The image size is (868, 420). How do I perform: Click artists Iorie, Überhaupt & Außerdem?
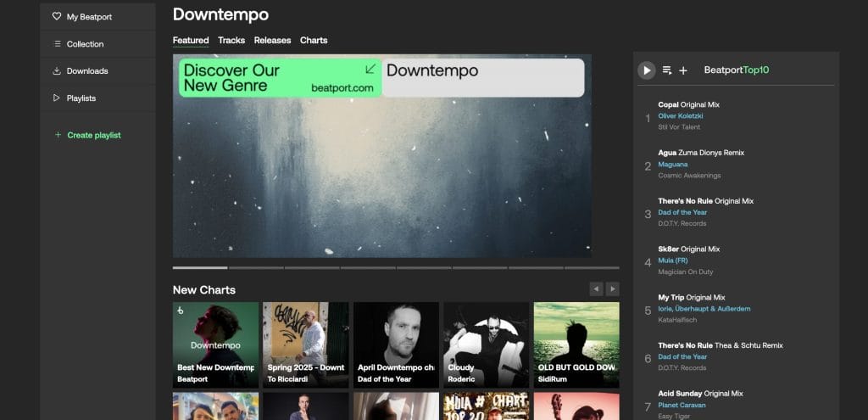[x=704, y=309]
